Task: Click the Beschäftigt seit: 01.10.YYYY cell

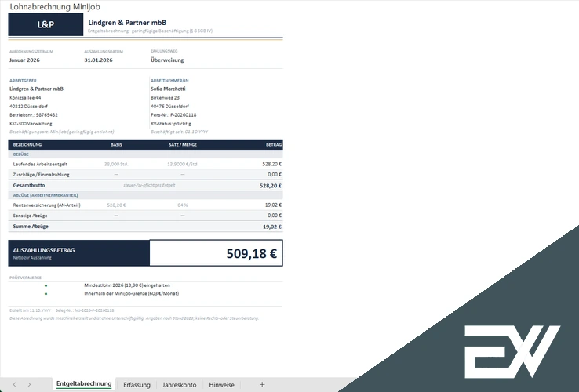Action: [179, 132]
